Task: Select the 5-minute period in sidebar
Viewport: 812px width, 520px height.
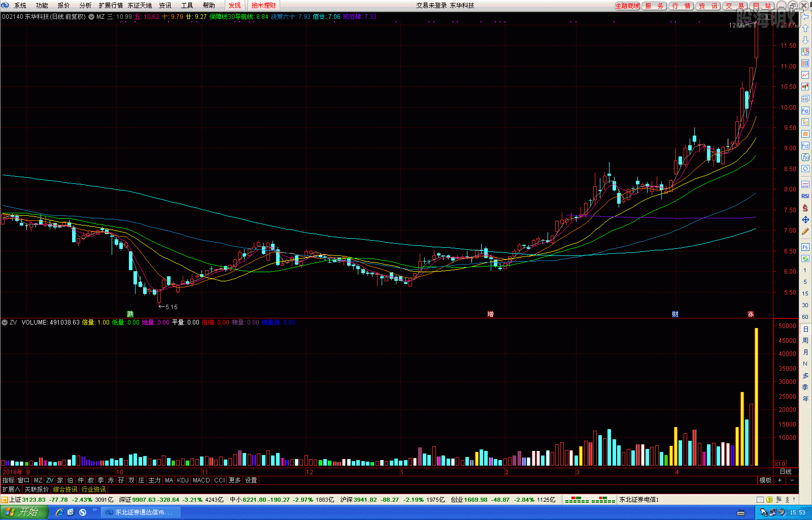Action: pos(805,282)
